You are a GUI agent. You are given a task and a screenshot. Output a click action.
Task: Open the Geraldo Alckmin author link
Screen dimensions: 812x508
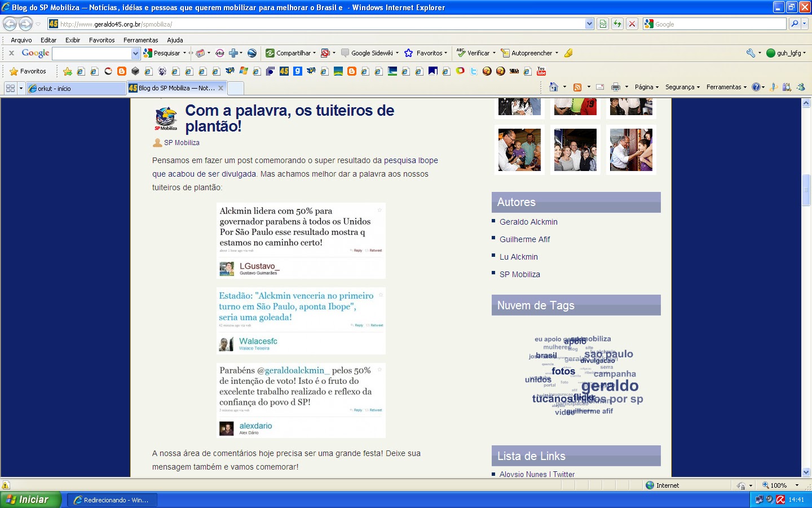point(528,222)
